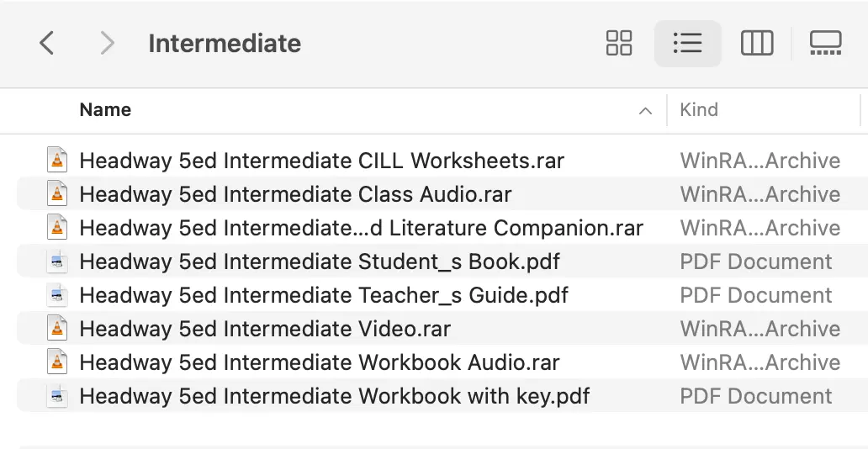This screenshot has height=449, width=868.
Task: Click the Workbook with key.pdf icon
Action: coord(57,396)
